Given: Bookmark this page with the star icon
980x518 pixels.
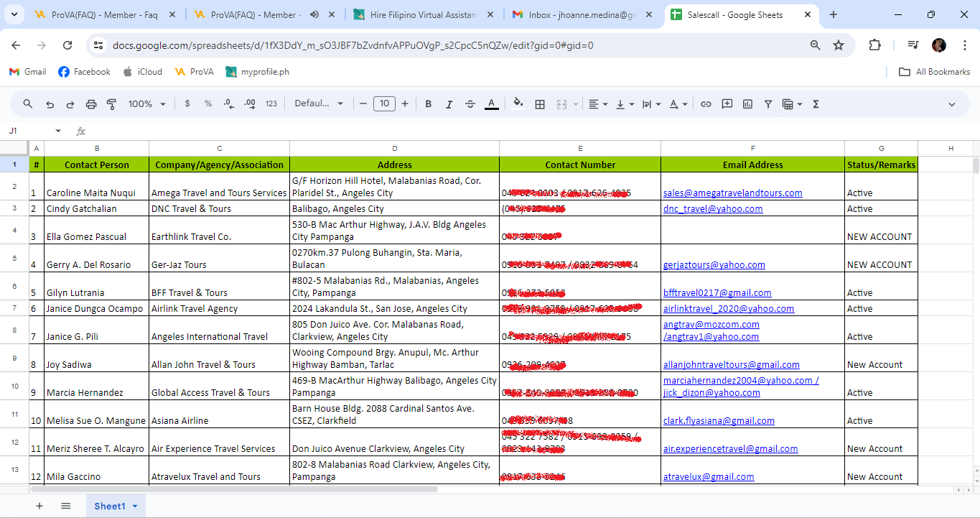Looking at the screenshot, I should [x=839, y=45].
